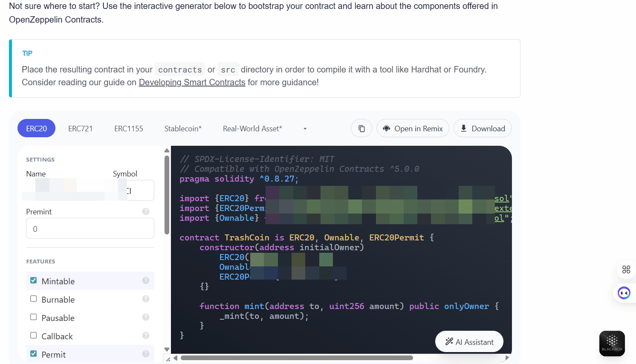The width and height of the screenshot is (636, 364).
Task: Click the constructor(address initialOwner) line
Action: tap(282, 247)
